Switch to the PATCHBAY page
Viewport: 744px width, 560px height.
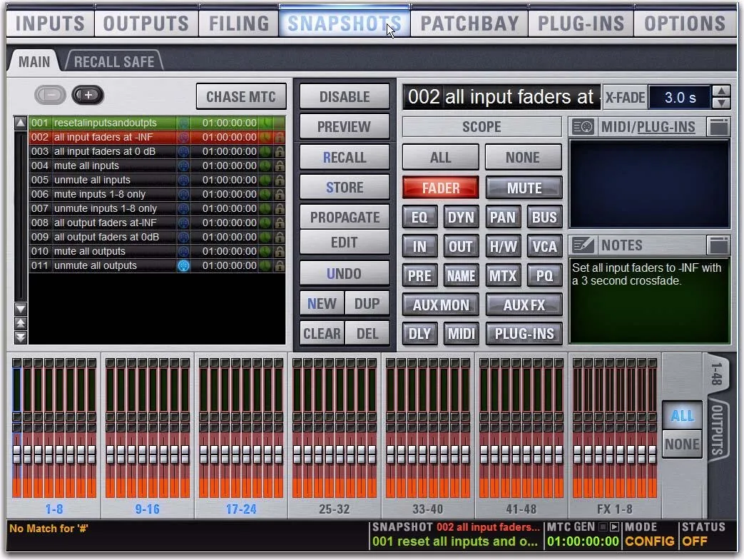point(470,24)
